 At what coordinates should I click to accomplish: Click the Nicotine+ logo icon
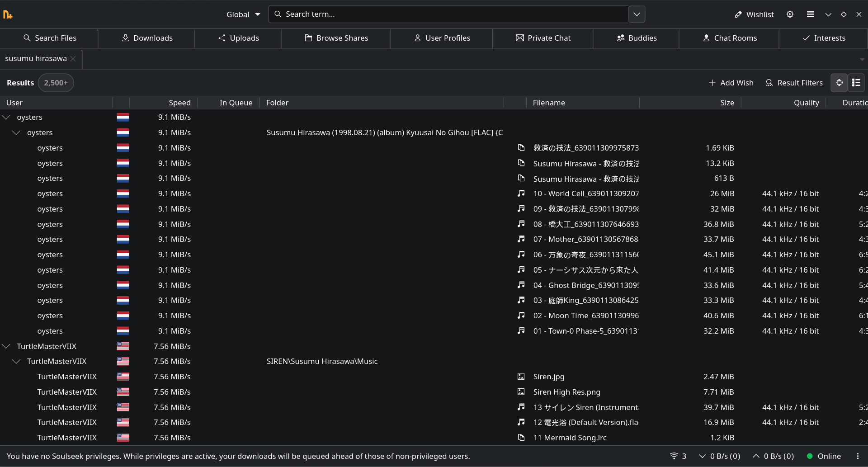(x=8, y=14)
